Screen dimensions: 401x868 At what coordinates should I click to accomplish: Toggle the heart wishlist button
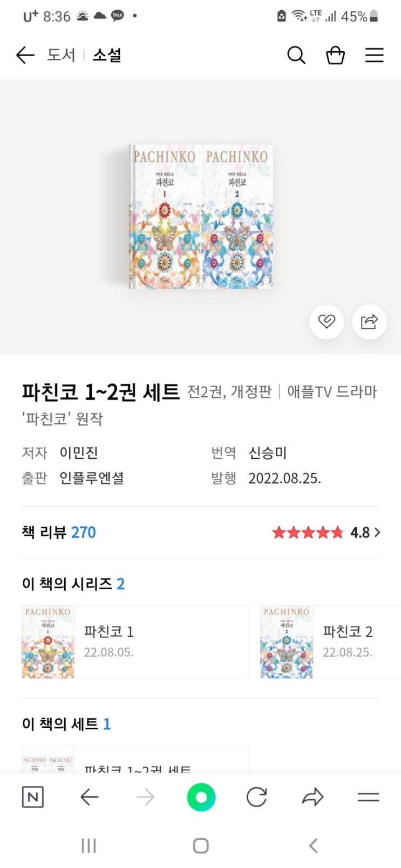[x=327, y=322]
